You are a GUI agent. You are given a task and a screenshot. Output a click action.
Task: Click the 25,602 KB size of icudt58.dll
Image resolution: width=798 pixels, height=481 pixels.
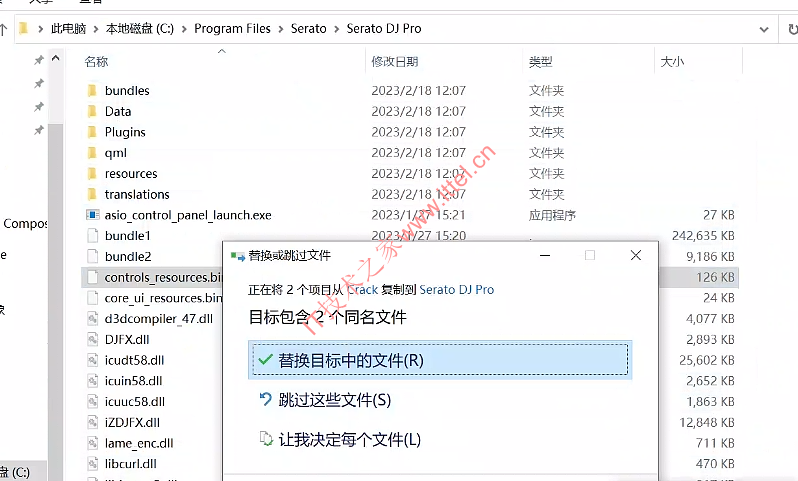[x=706, y=360]
